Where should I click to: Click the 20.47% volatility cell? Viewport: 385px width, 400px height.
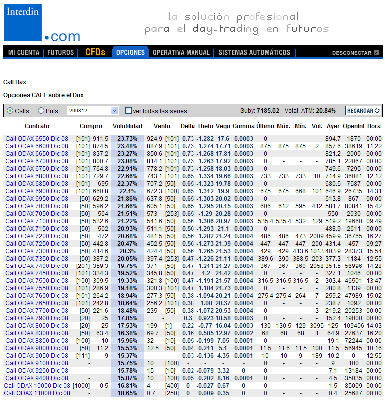click(127, 244)
